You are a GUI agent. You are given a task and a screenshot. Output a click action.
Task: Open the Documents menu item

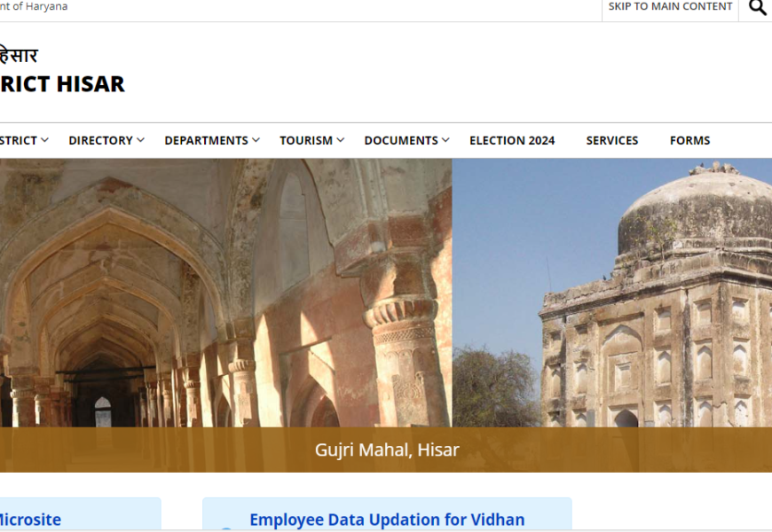tap(401, 141)
